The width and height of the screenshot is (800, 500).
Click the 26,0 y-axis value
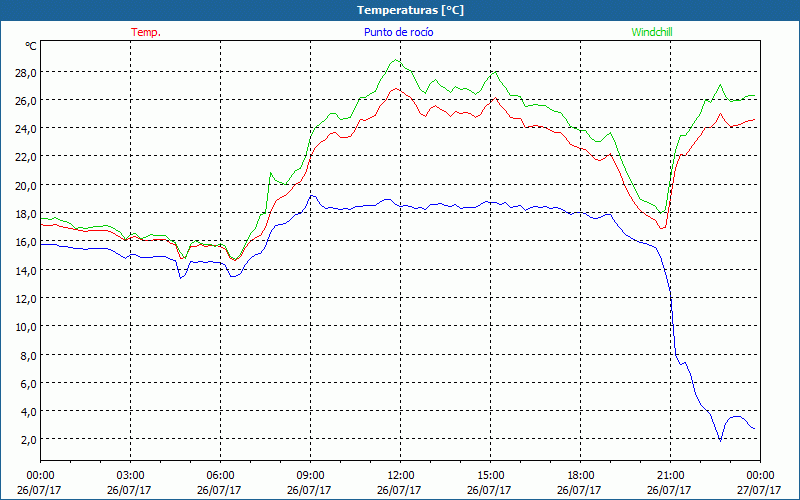25,101
